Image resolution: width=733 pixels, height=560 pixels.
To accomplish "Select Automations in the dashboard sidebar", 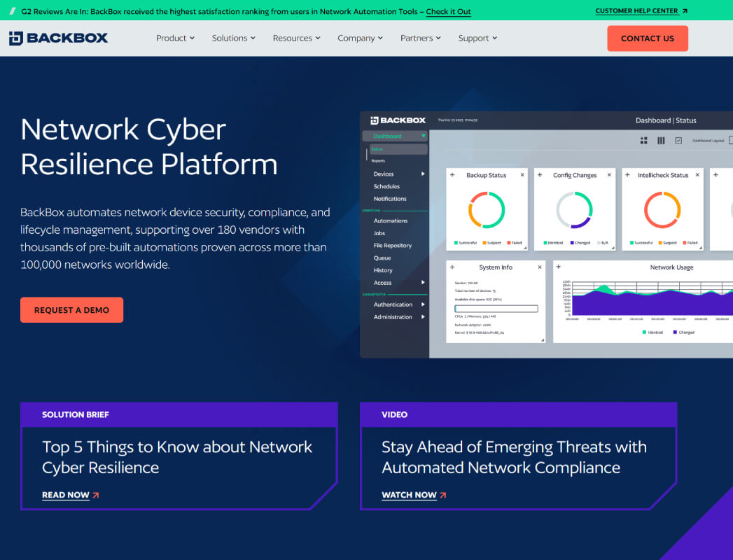I will tap(391, 220).
